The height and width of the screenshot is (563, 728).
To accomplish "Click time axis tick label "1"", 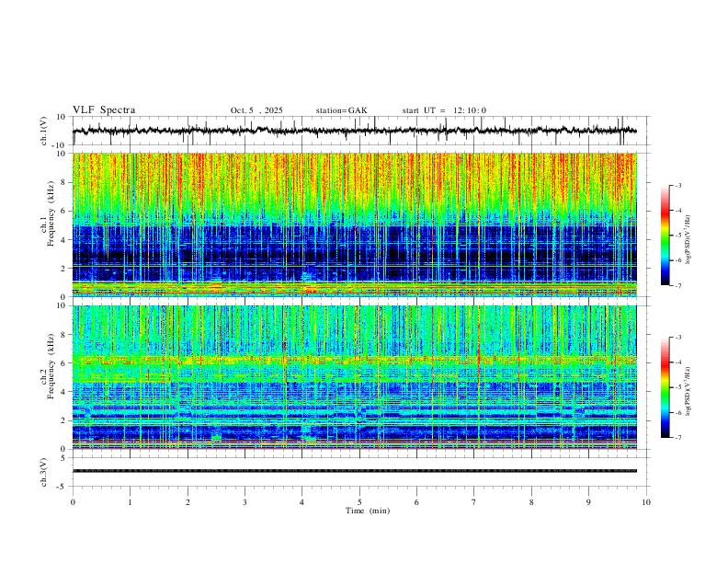I will pyautogui.click(x=130, y=502).
